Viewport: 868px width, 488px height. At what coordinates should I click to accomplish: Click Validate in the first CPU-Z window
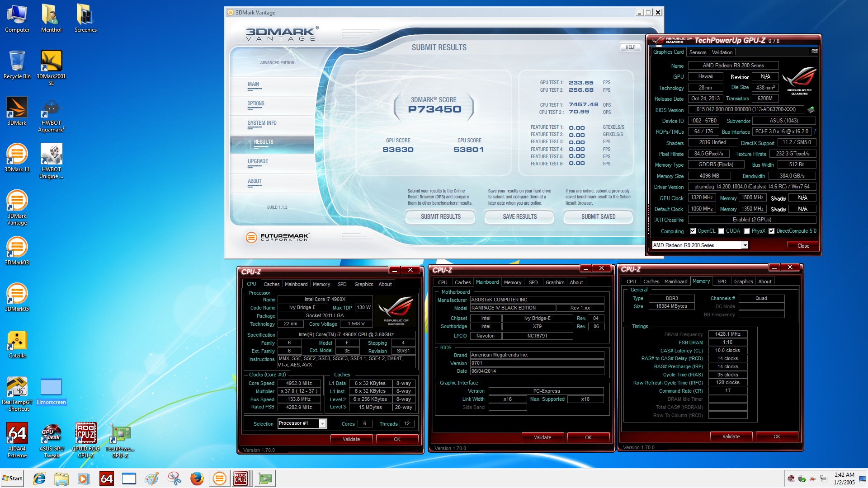[351, 439]
